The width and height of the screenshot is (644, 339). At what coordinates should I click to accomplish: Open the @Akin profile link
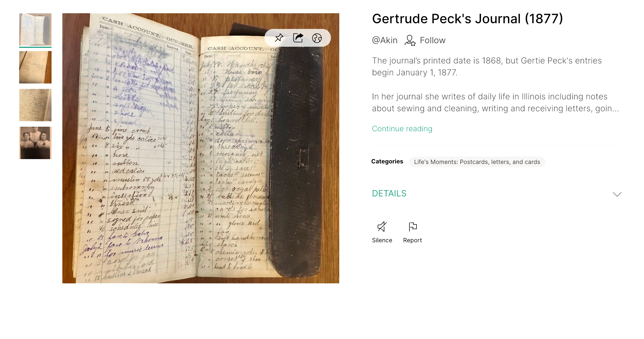coord(385,40)
